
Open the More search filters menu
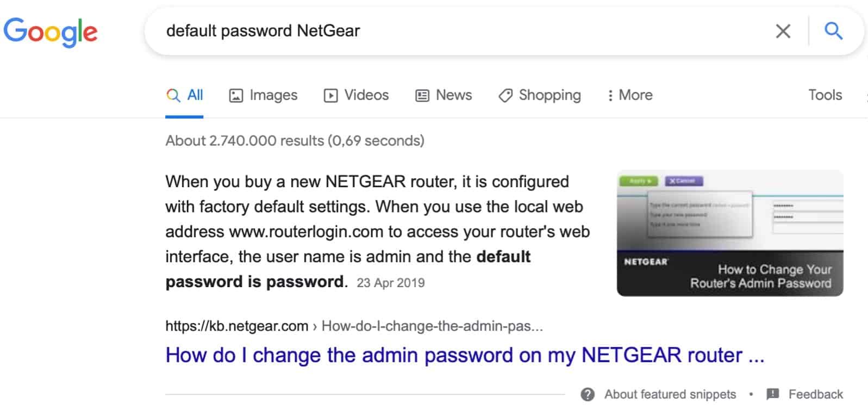pos(630,95)
